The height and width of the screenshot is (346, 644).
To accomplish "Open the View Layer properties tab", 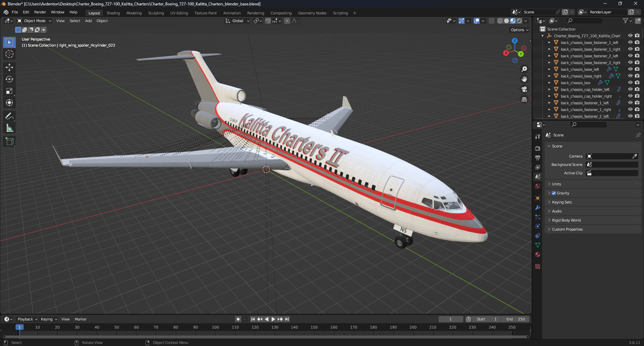I will (x=538, y=167).
